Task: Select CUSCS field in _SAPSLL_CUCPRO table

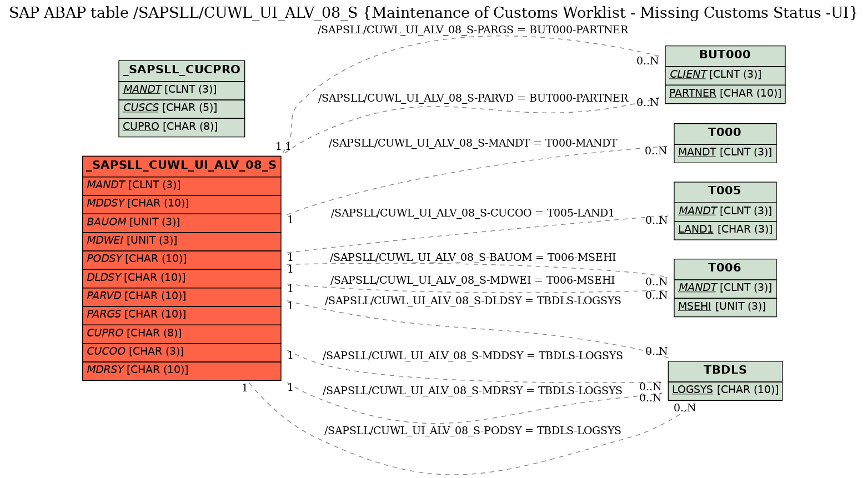Action: 182,109
